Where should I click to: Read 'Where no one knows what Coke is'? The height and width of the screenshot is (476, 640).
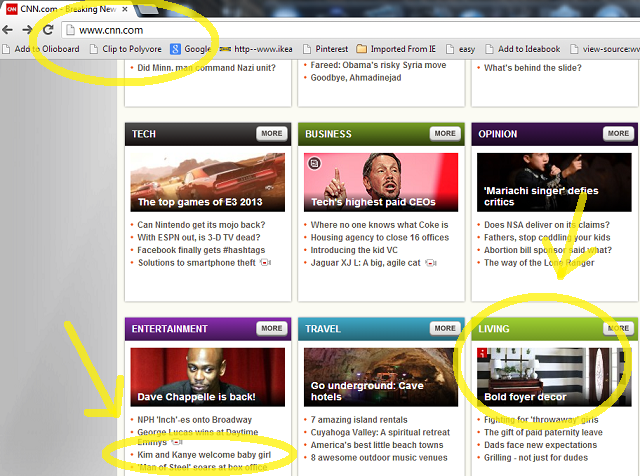coord(380,225)
